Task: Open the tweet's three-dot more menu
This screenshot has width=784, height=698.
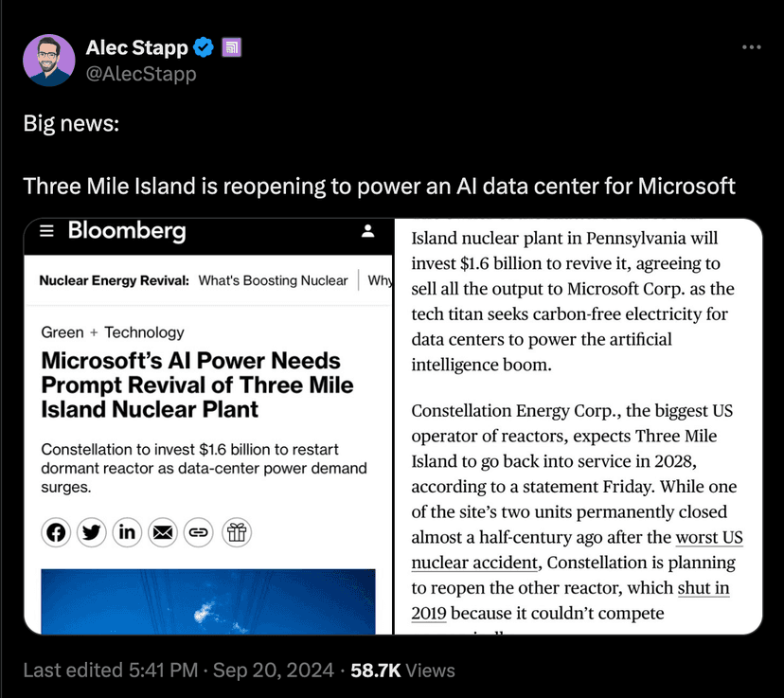Action: 751,47
